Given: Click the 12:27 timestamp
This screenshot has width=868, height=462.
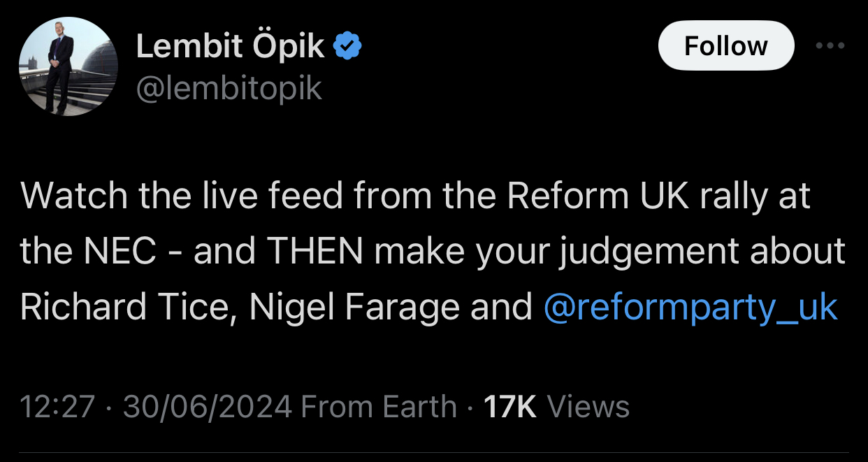Looking at the screenshot, I should click(x=57, y=407).
